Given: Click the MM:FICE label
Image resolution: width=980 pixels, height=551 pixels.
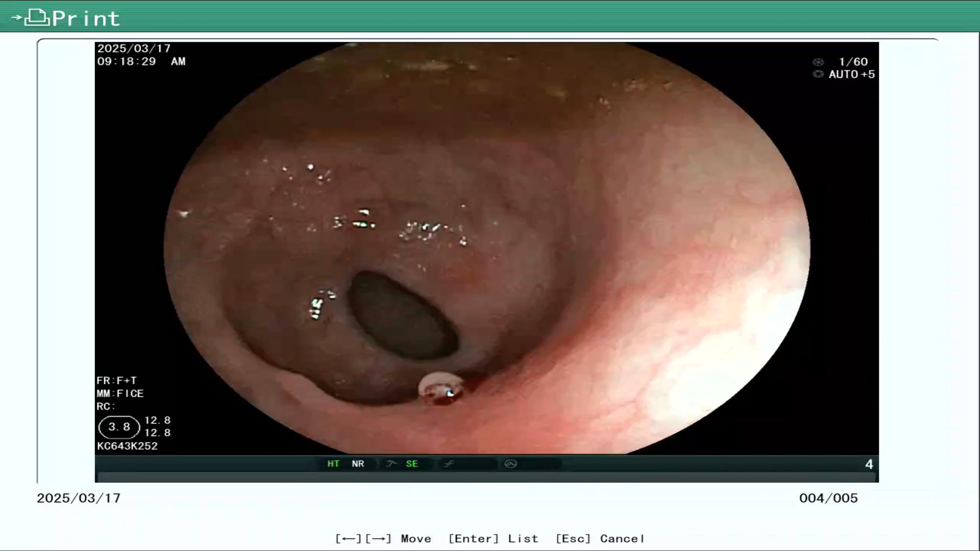Looking at the screenshot, I should (x=120, y=394).
